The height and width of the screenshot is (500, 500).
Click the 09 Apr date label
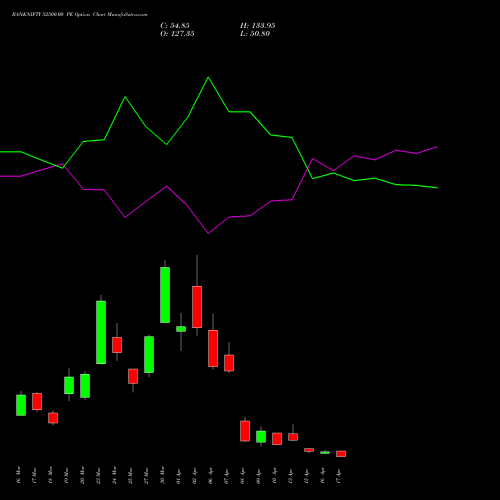click(x=258, y=475)
